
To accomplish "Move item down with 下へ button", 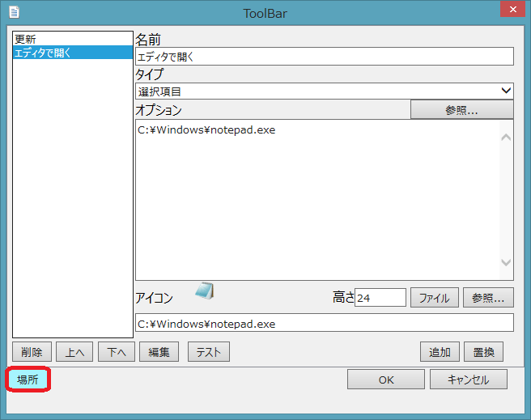I will (x=117, y=352).
